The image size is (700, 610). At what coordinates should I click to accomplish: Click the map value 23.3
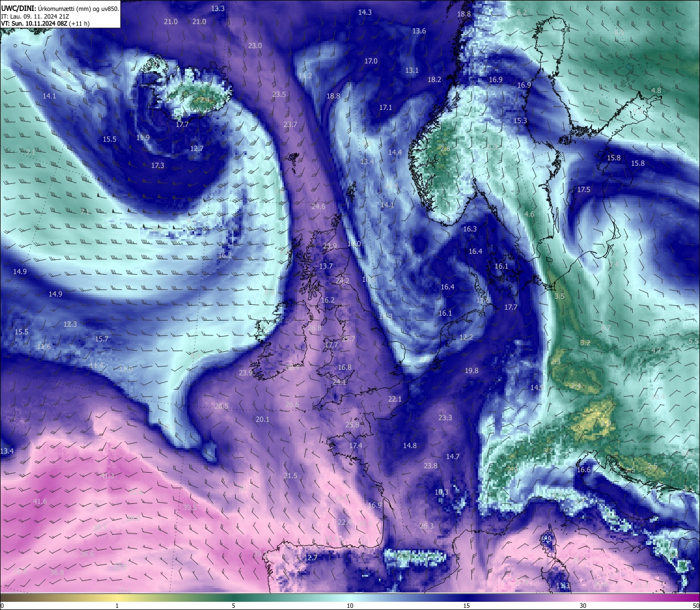(445, 418)
